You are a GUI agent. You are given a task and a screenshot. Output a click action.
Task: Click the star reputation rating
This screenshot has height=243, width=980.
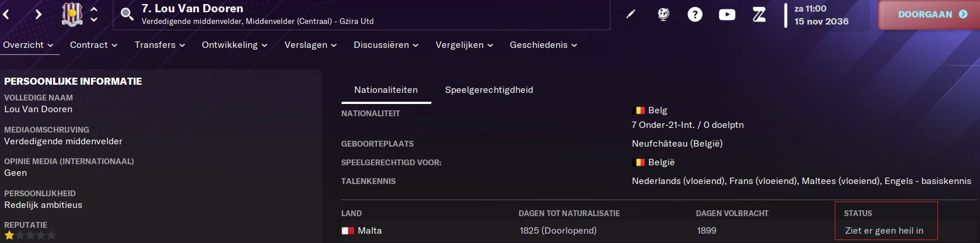[x=30, y=235]
